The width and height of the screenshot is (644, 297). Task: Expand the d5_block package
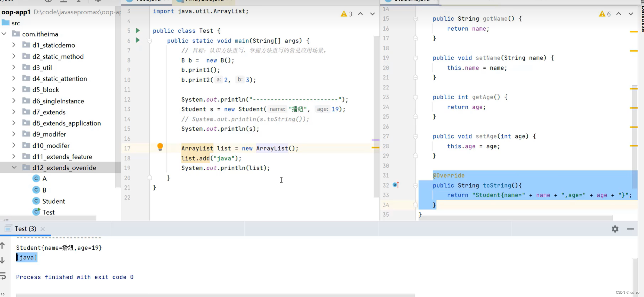click(x=14, y=89)
